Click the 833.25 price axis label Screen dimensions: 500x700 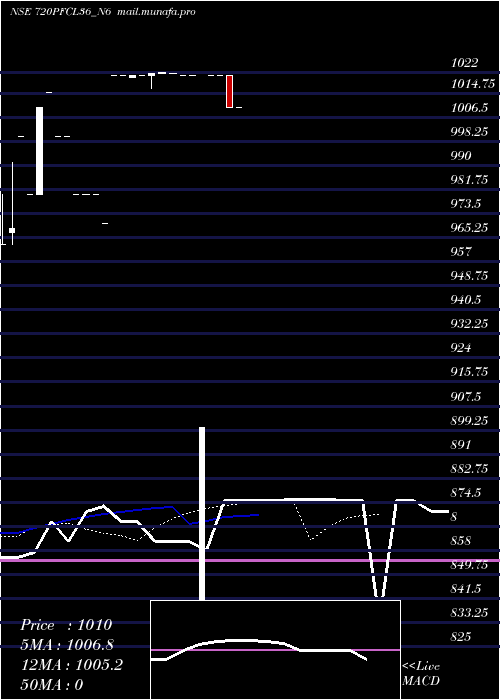coord(469,612)
